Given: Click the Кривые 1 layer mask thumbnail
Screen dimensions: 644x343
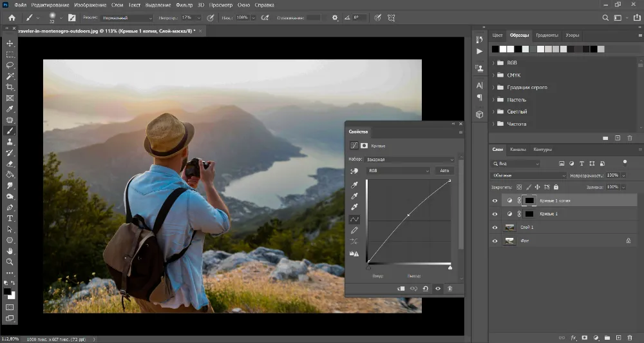Looking at the screenshot, I should coord(529,214).
